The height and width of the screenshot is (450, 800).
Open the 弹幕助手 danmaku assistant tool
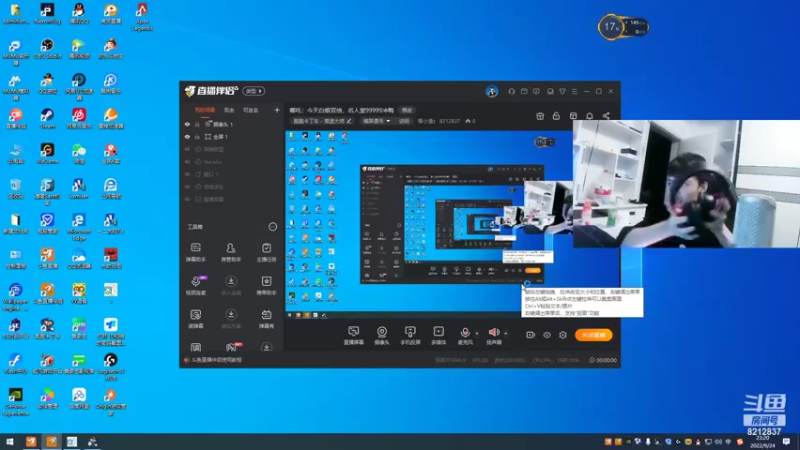point(195,253)
